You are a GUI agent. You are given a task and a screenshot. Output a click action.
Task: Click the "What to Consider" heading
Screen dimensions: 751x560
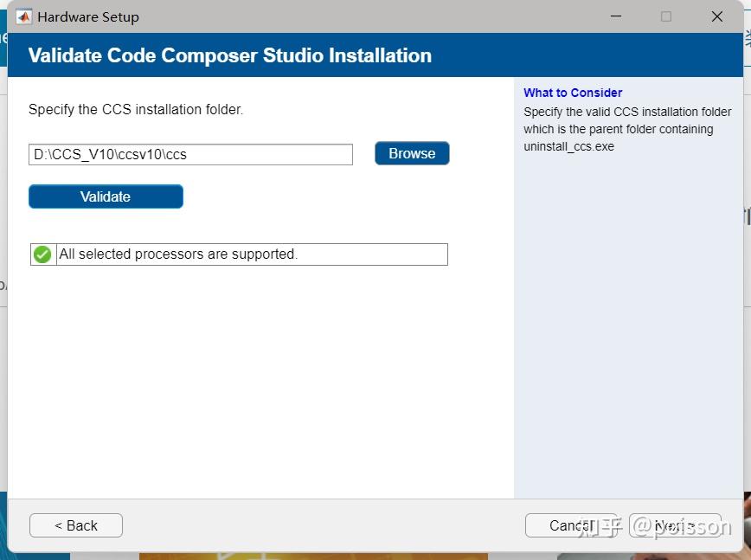coord(573,93)
